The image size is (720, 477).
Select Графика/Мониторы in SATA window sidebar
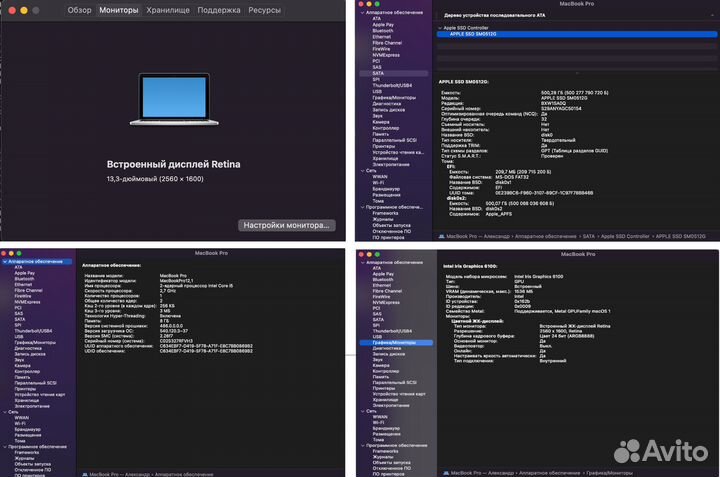pyautogui.click(x=394, y=98)
